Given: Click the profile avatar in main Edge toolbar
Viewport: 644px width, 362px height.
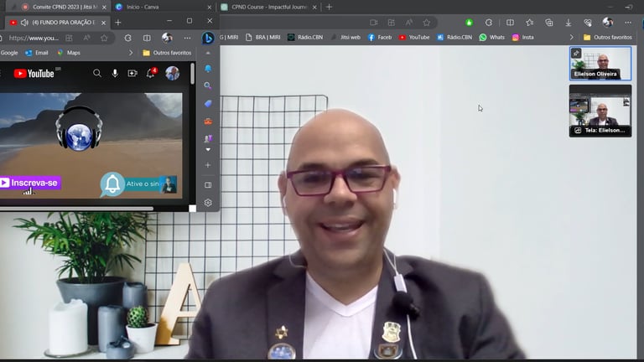Looking at the screenshot, I should tap(608, 22).
